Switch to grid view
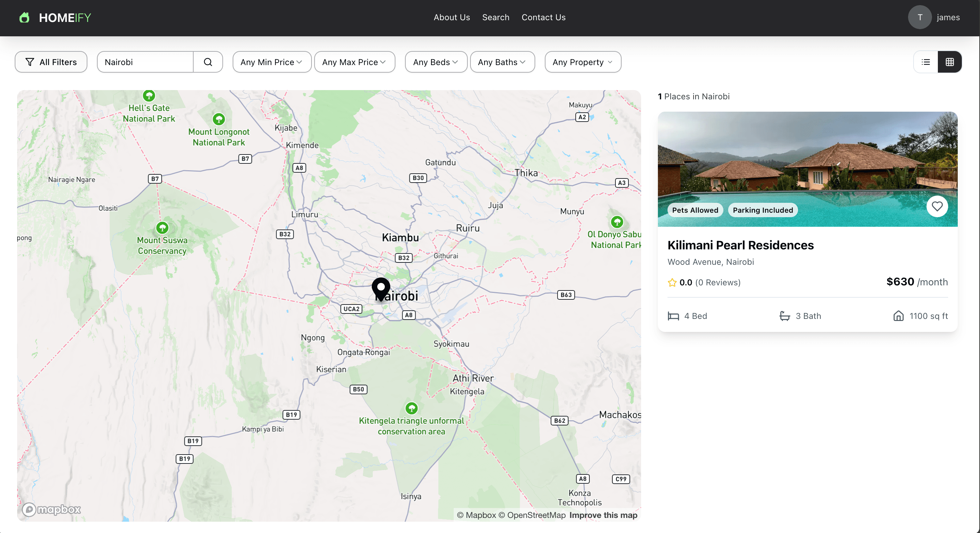Screen dimensions: 980x533 950,62
